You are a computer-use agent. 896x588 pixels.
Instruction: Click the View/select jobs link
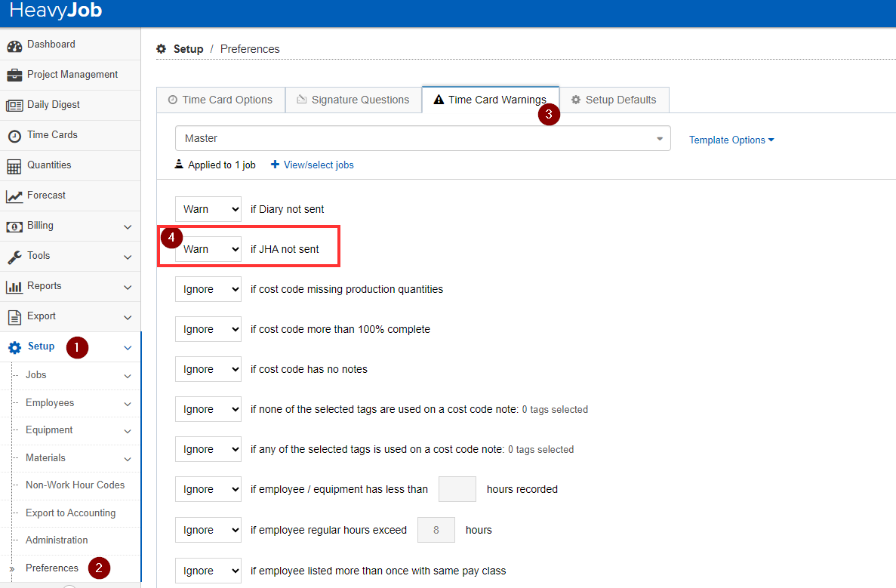(x=319, y=165)
